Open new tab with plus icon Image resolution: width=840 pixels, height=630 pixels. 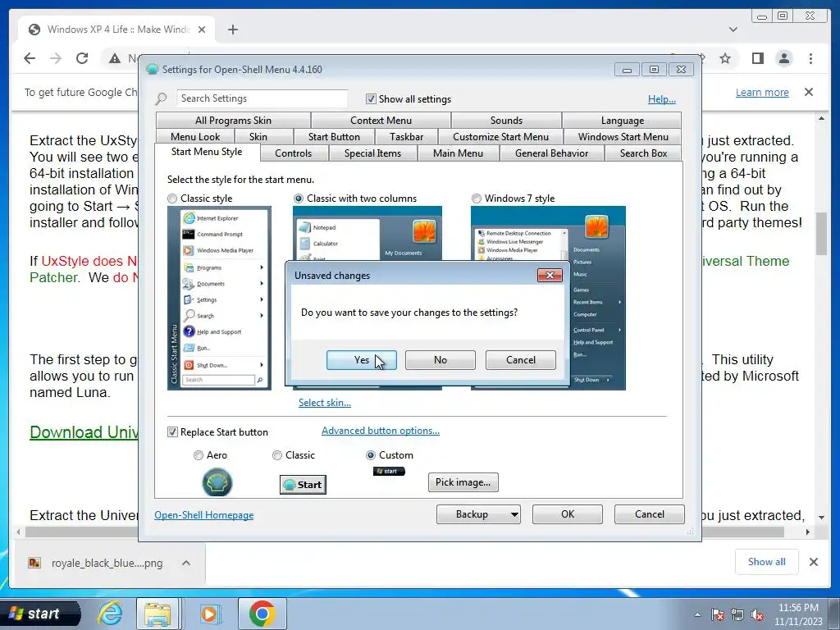(x=232, y=30)
